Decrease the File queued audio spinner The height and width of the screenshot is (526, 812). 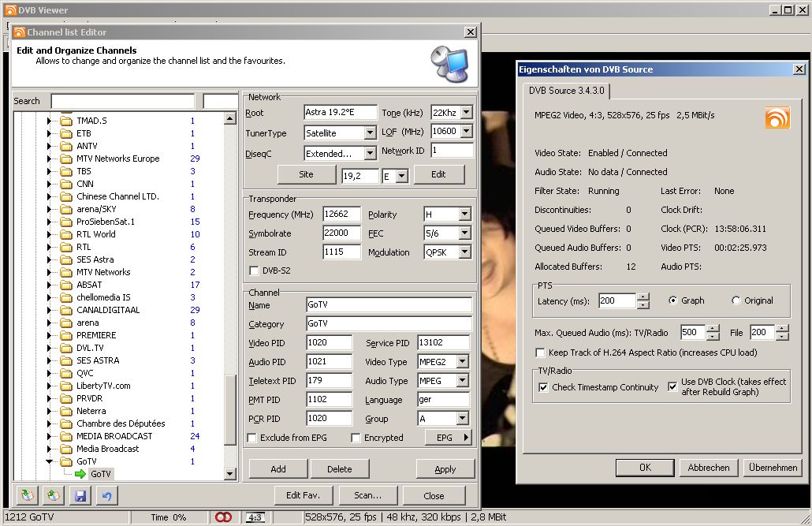tap(783, 336)
